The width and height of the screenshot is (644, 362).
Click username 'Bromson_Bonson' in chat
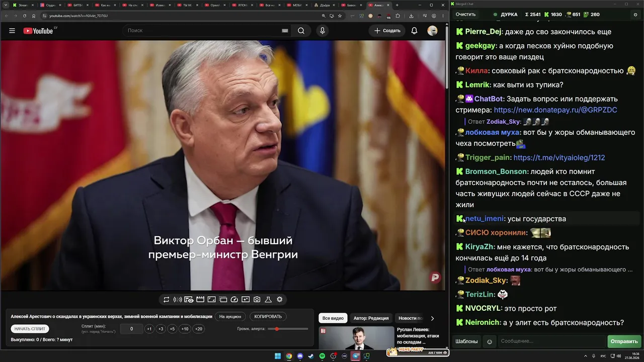click(496, 172)
